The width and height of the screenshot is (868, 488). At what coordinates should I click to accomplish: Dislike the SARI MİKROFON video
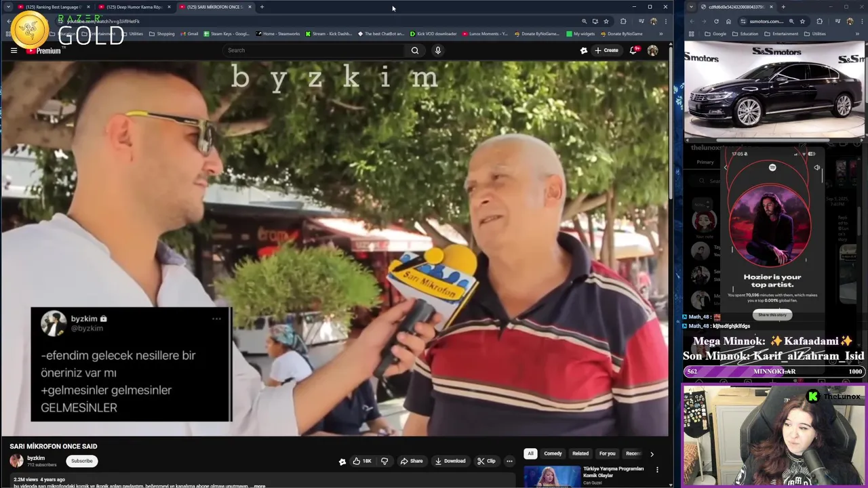384,461
